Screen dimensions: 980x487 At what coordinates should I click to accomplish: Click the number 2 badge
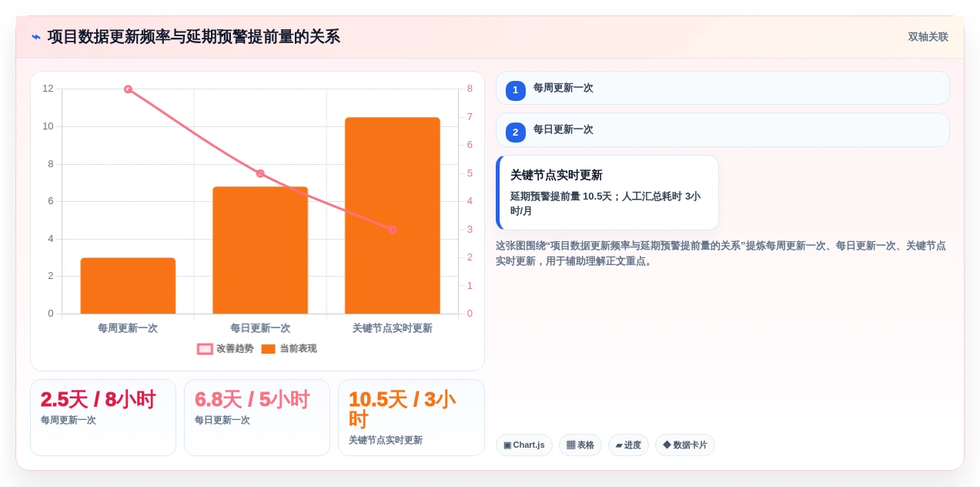[516, 132]
